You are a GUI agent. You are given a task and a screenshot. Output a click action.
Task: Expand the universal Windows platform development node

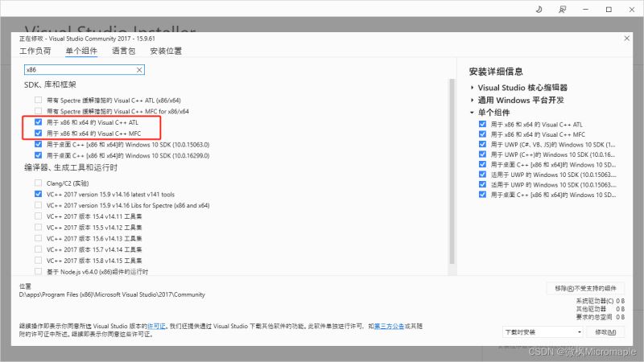click(472, 100)
